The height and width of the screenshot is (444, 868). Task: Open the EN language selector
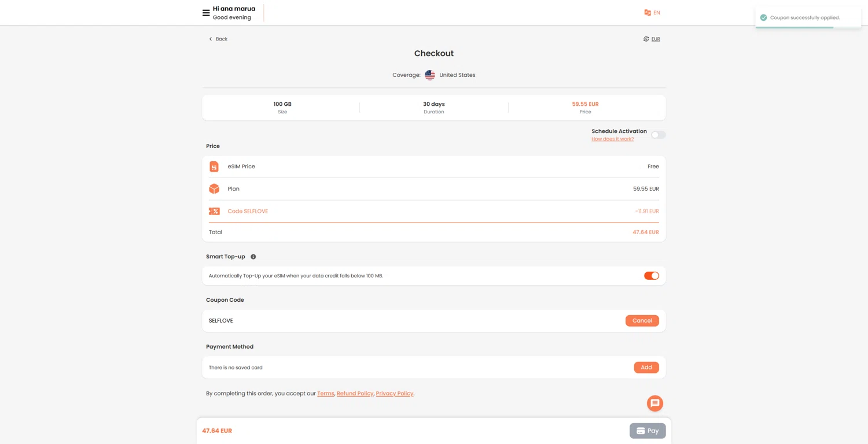(657, 13)
